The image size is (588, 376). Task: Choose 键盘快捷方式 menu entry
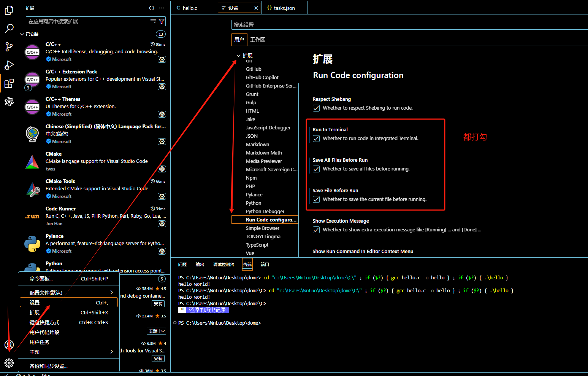69,322
